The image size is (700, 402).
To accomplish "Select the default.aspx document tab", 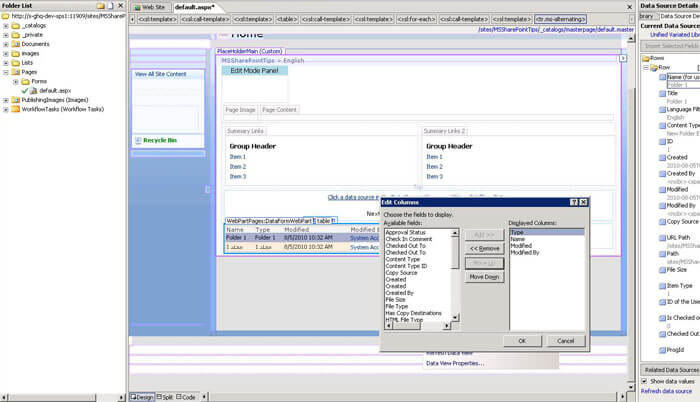I will (194, 7).
